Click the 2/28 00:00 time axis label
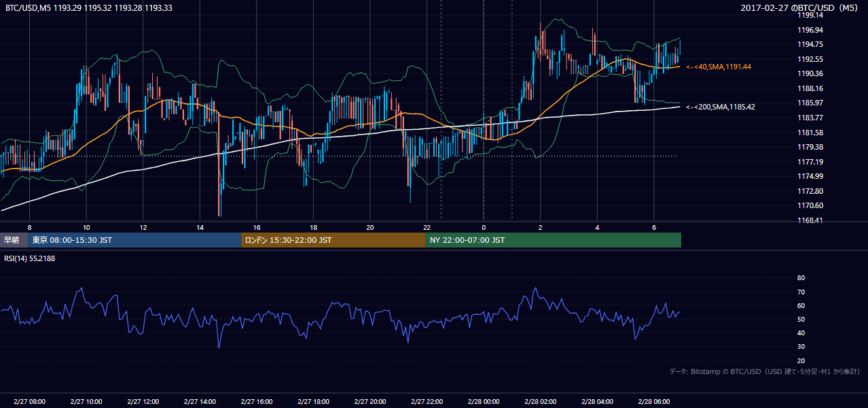Screen dimensions: 868x408 click(483, 402)
